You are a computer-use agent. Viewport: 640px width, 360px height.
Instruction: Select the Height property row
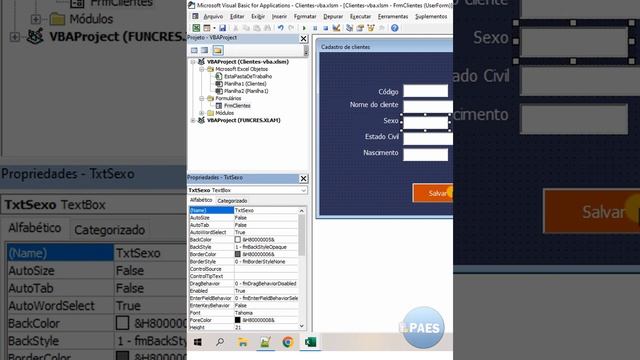(244, 327)
